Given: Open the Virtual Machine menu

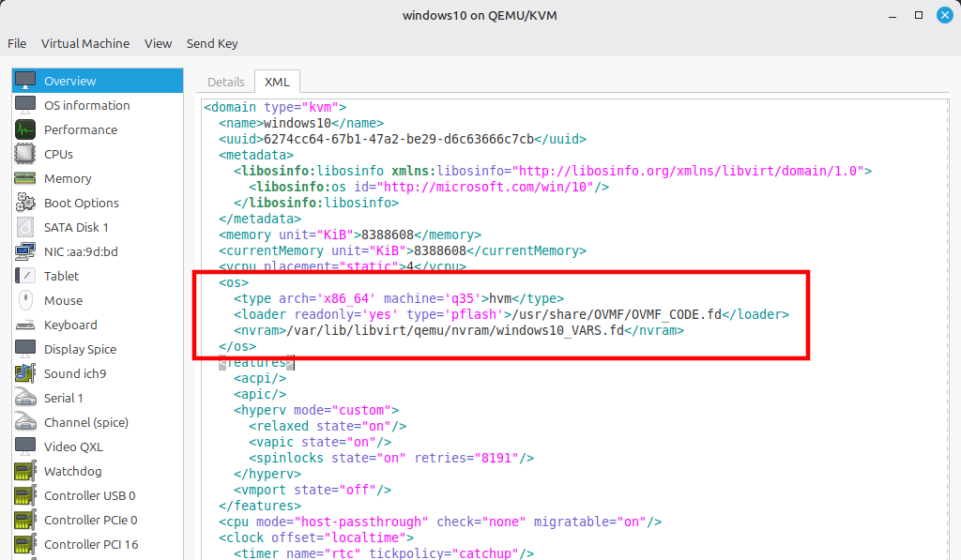Looking at the screenshot, I should (x=85, y=43).
